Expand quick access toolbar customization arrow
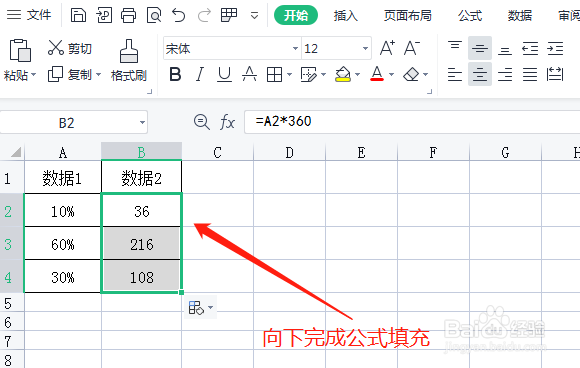The image size is (580, 368). coord(254,16)
